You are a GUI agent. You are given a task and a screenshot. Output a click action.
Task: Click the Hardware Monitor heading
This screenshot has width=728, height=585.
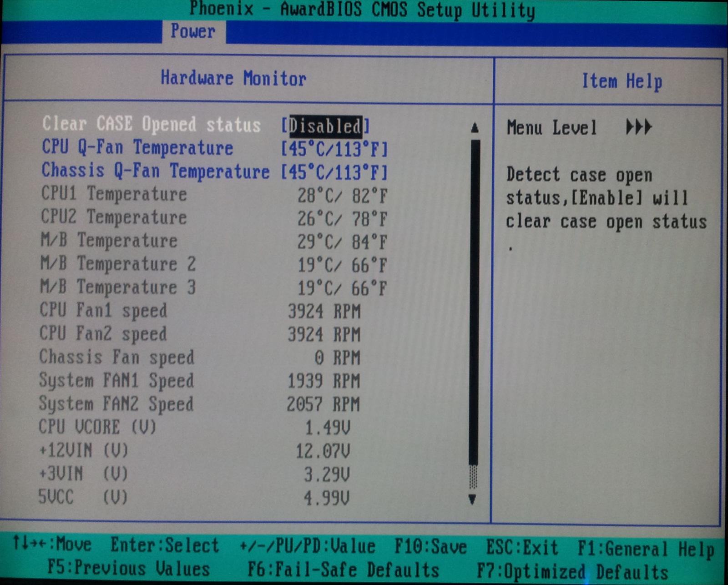pyautogui.click(x=234, y=78)
